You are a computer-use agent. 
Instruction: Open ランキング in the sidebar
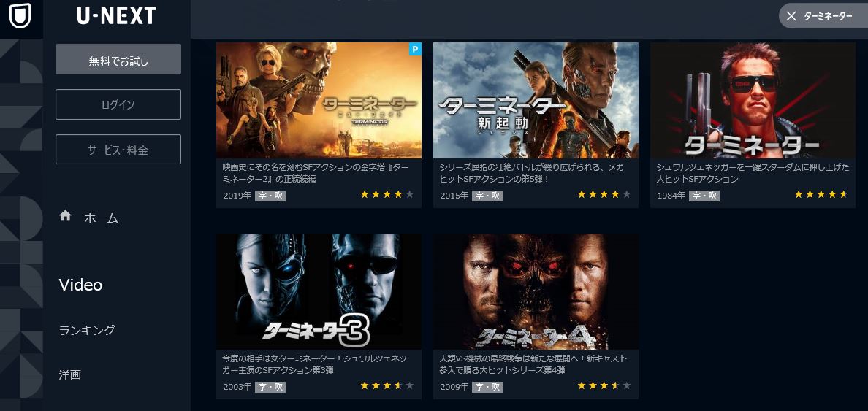tap(87, 330)
